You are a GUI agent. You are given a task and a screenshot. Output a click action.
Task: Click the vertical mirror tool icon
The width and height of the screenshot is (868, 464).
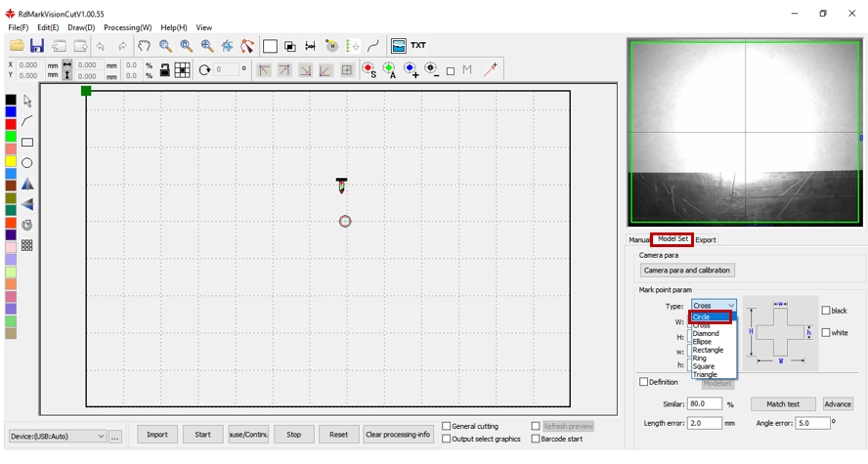click(27, 204)
